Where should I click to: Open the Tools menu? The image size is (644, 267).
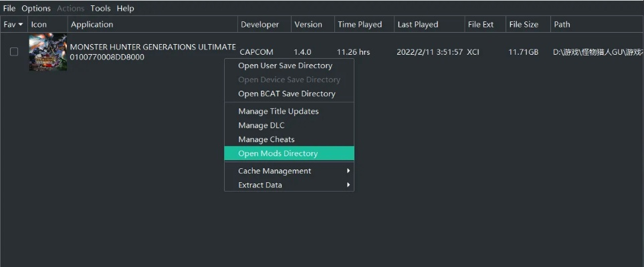click(x=100, y=9)
